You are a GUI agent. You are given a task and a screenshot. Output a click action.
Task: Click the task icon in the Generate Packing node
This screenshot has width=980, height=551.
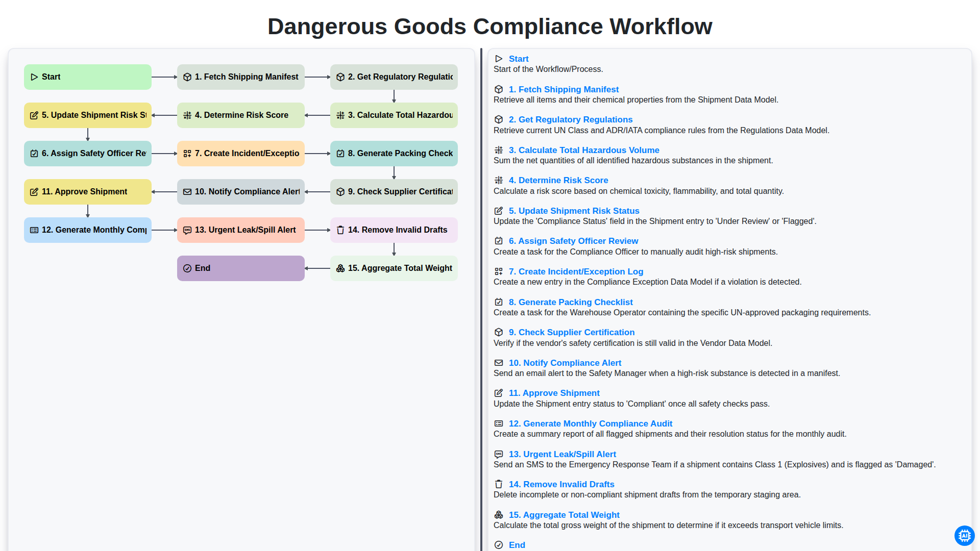pyautogui.click(x=340, y=154)
